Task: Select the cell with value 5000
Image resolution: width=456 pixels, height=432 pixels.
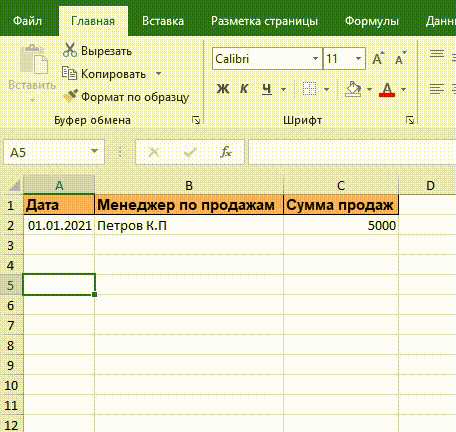Action: (x=341, y=225)
